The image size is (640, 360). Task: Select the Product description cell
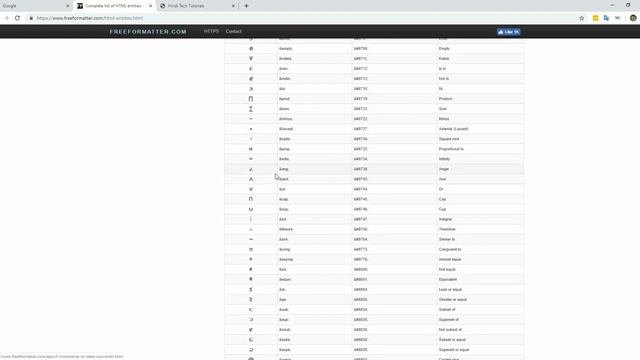(480, 99)
